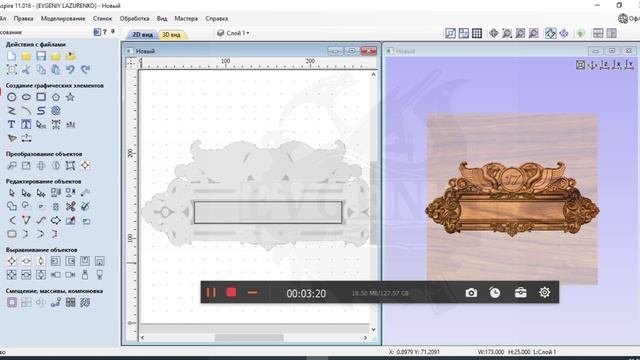The width and height of the screenshot is (640, 360).
Task: Select the Draw Text T tool
Action: point(11,124)
